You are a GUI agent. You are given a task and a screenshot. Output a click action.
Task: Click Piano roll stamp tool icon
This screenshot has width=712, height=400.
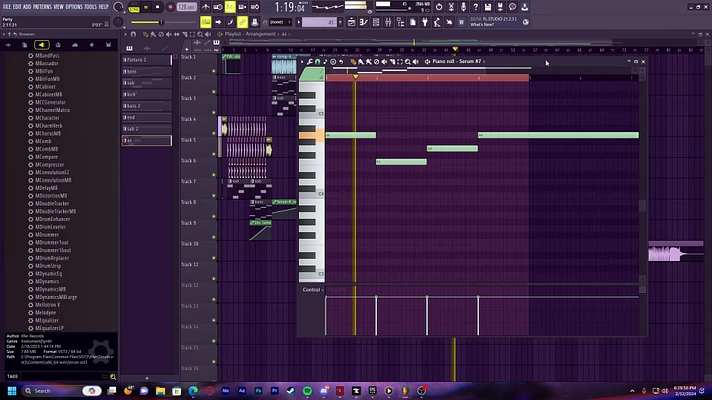333,61
